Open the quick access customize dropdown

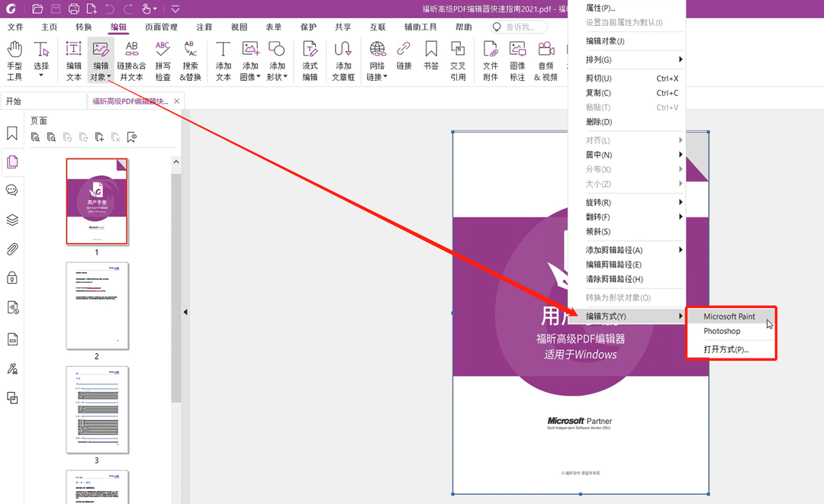click(175, 9)
